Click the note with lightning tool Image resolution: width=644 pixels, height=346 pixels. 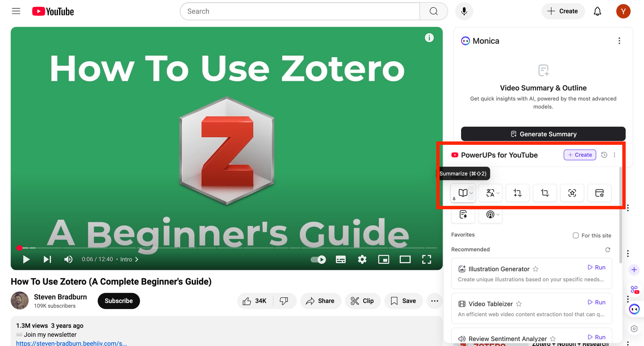(463, 215)
